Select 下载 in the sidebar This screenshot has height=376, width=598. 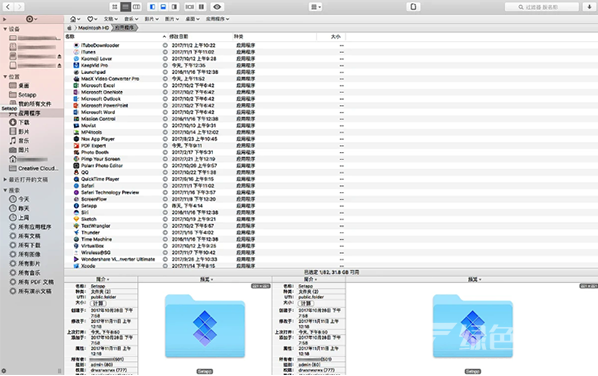(x=32, y=122)
